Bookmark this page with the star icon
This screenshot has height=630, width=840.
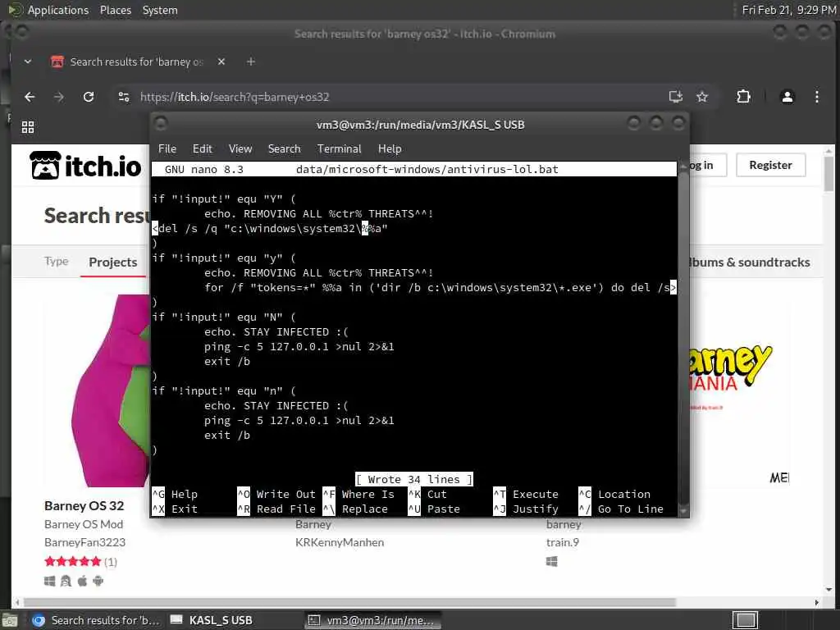pyautogui.click(x=702, y=97)
